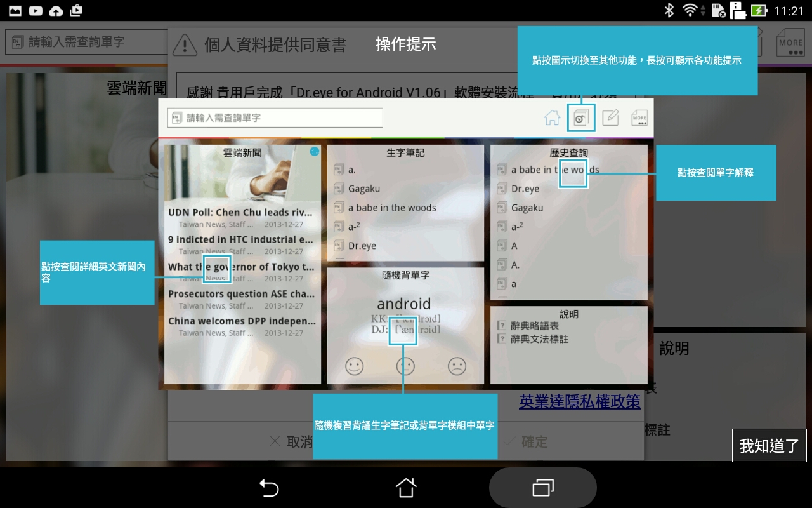Tap the YouTube notification icon in status bar
Image resolution: width=812 pixels, height=508 pixels.
point(36,10)
